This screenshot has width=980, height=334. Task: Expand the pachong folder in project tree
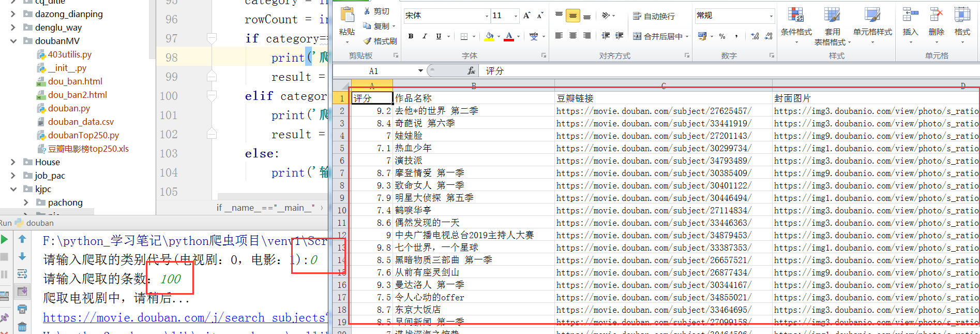(26, 202)
